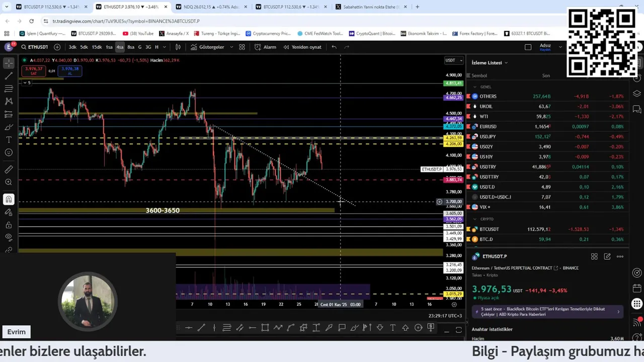Select vertical line tool in bottom toolbar
Viewport: 644px width, 362px height.
pos(214,328)
